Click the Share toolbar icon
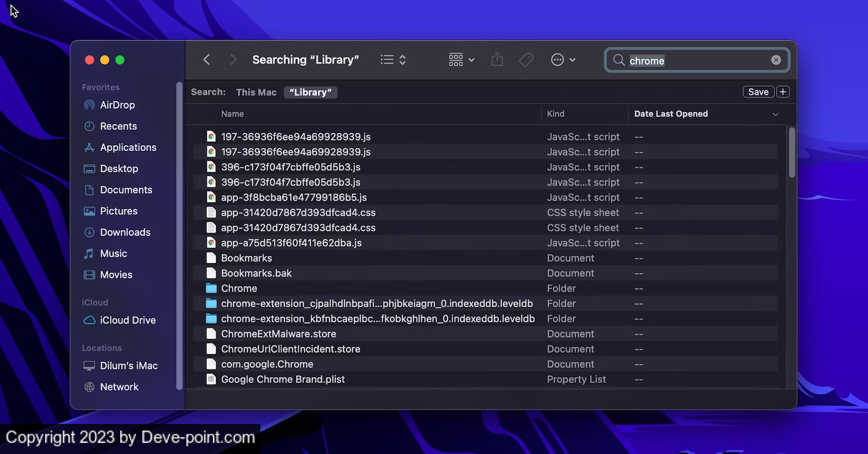 (497, 60)
